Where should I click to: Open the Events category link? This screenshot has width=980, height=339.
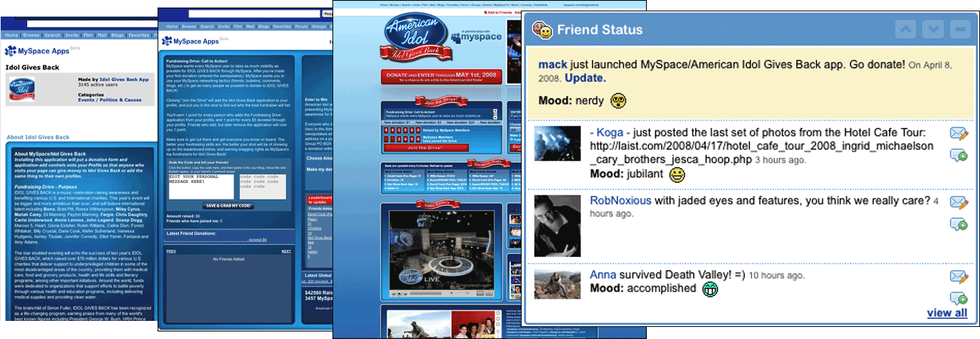coord(86,99)
